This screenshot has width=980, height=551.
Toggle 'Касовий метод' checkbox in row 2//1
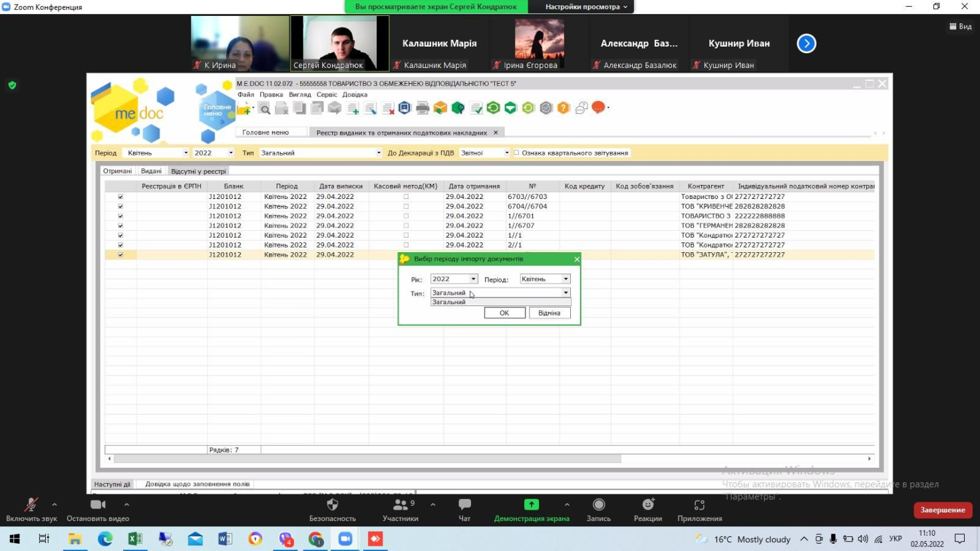coord(406,245)
